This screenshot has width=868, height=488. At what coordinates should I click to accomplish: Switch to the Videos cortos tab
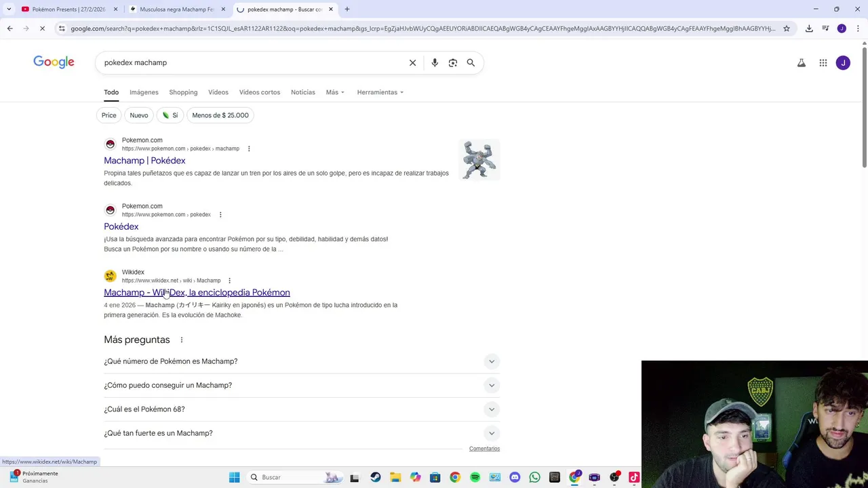tap(259, 92)
